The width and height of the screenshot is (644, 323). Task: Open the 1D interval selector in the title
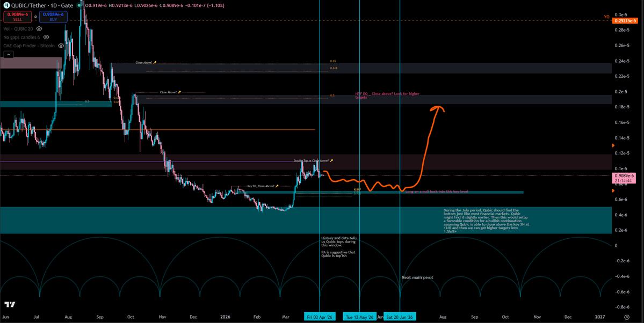coord(55,5)
